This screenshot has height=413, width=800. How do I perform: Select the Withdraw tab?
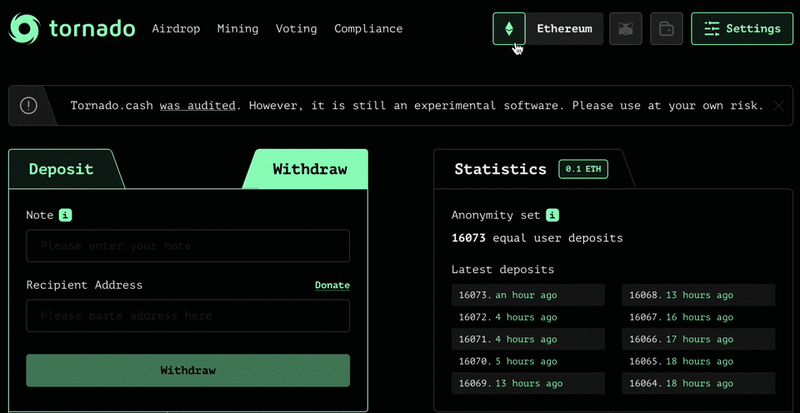309,169
